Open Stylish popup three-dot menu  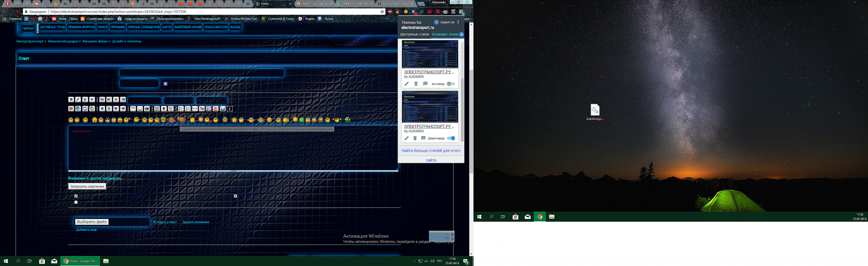[458, 22]
